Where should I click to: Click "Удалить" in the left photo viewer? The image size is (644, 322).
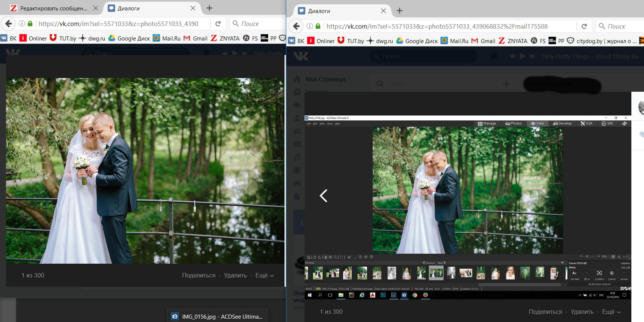[235, 275]
